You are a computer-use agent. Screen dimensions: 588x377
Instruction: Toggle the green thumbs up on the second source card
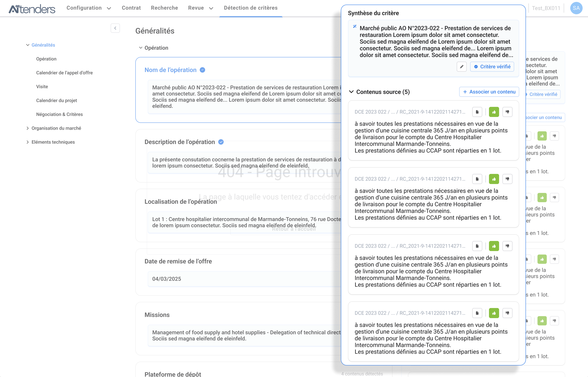[x=494, y=179]
